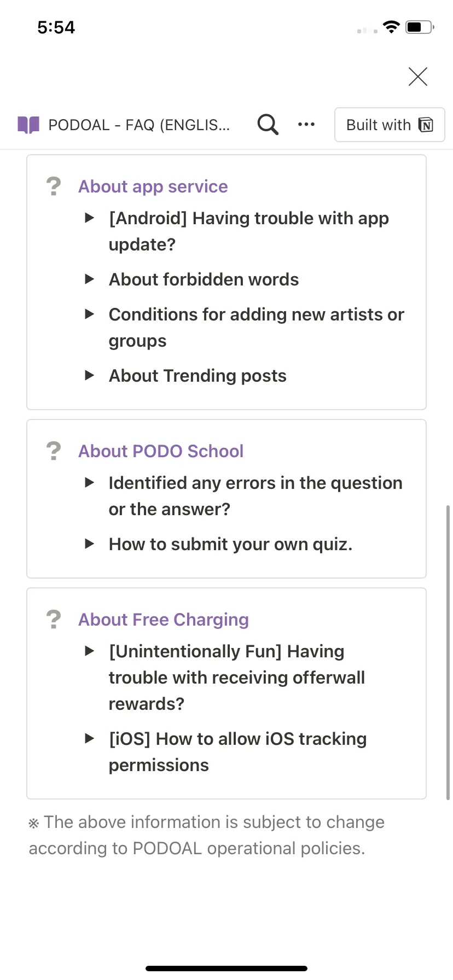The height and width of the screenshot is (980, 453).
Task: Expand the offerwall rewards trouble arrow
Action: point(90,651)
